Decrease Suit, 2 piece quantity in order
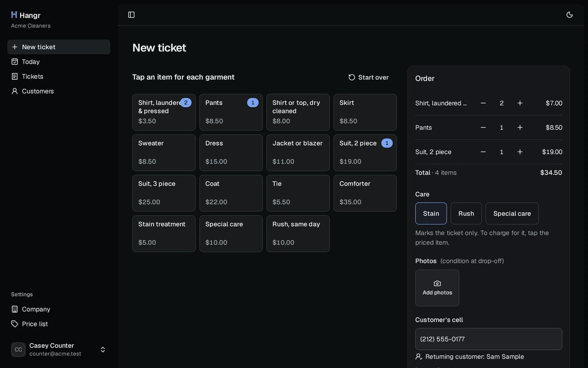Viewport: 588px width, 368px height. tap(483, 152)
